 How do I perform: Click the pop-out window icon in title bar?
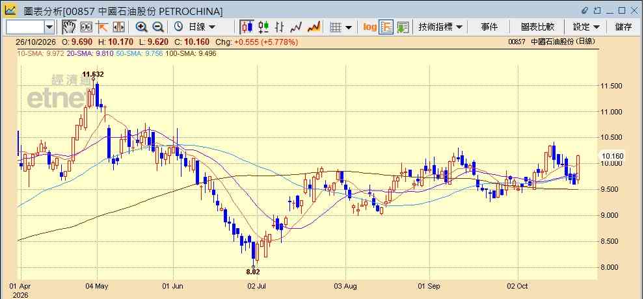coord(598,10)
